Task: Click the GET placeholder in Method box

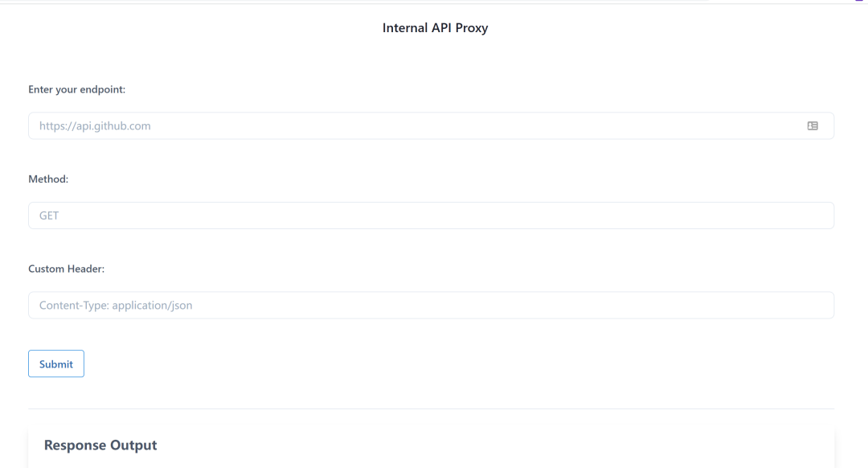Action: (x=49, y=216)
